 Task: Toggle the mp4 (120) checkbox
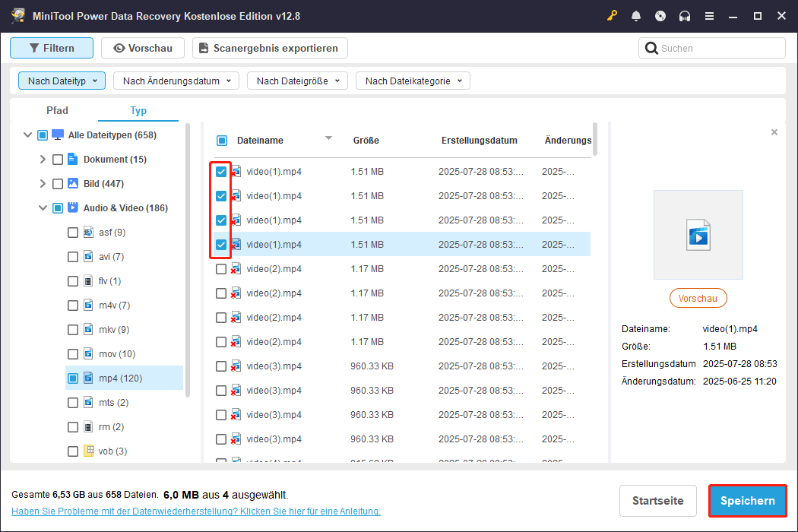(73, 378)
